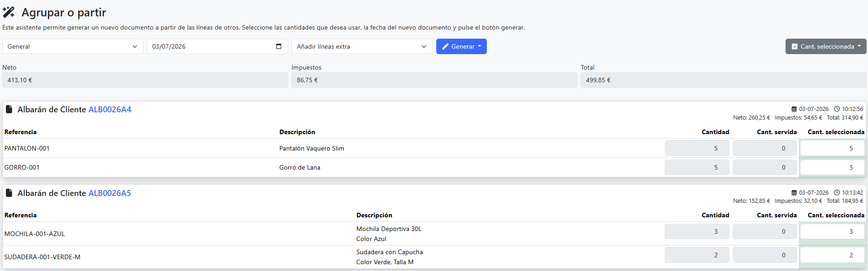Select the GORRO-001 reference text
The image size is (868, 271).
[22, 167]
